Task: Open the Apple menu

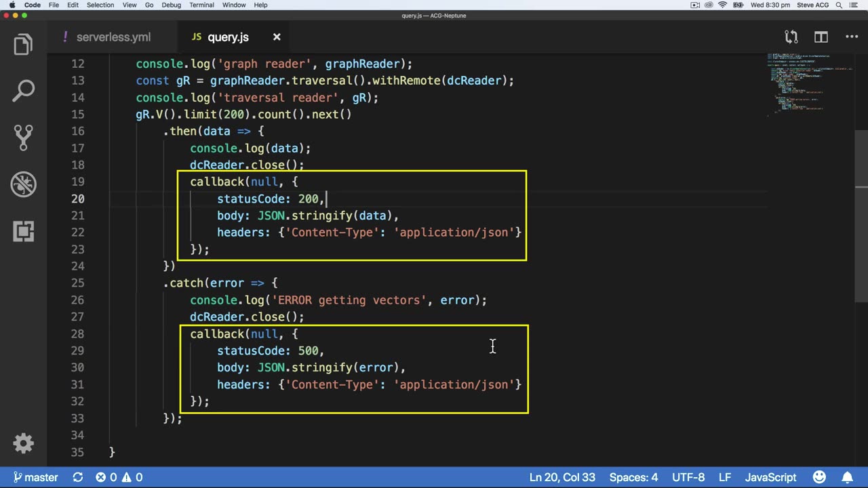Action: point(12,5)
